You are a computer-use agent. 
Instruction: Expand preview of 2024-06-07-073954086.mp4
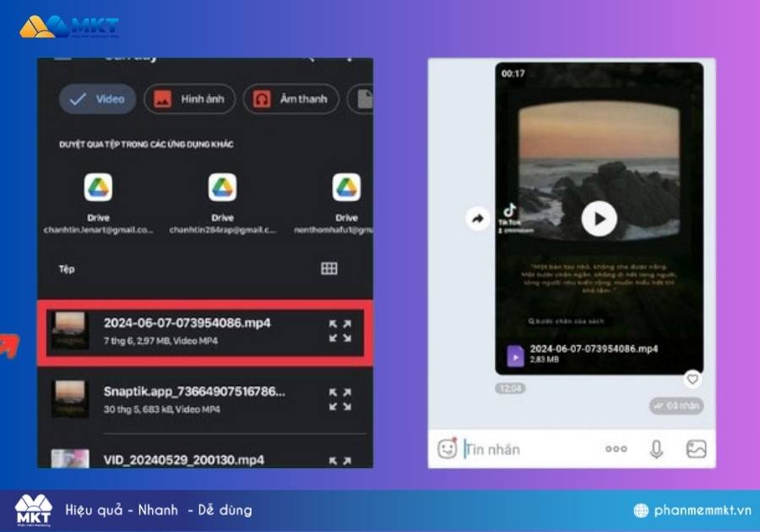(x=340, y=331)
